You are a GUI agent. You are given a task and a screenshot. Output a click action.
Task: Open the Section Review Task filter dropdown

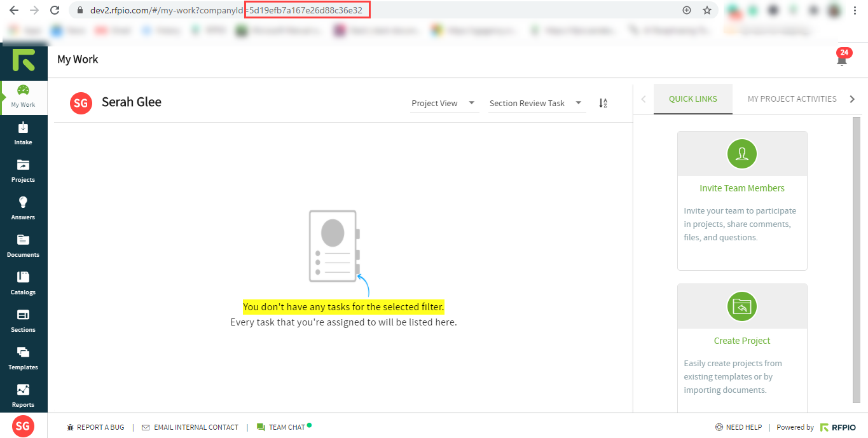[x=537, y=103]
